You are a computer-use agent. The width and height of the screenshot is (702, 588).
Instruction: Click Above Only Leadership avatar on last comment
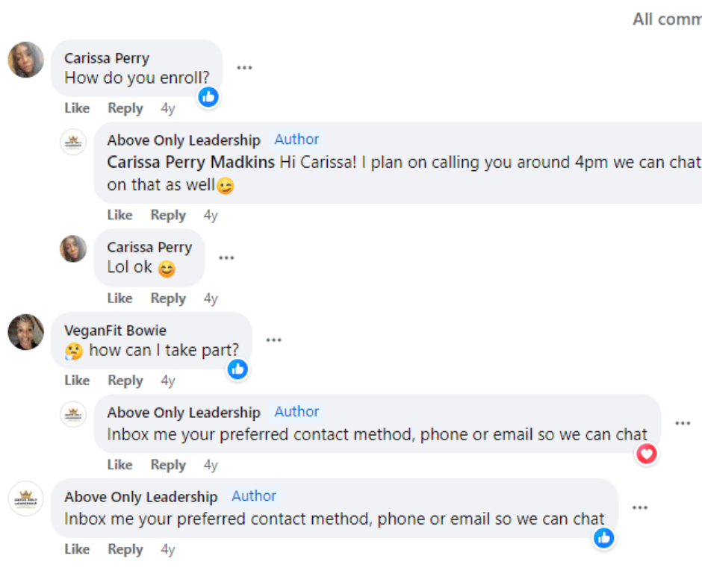(26, 498)
